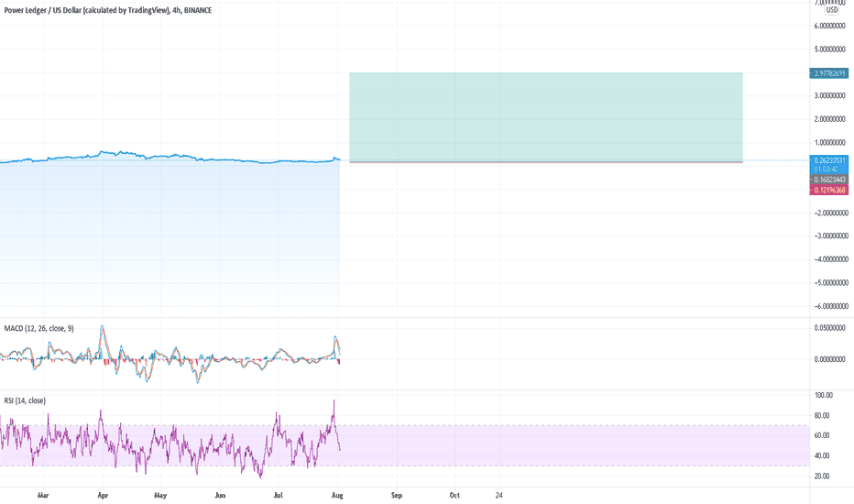
Task: Click the 0.00000000 MACD scale label
Action: (x=830, y=359)
